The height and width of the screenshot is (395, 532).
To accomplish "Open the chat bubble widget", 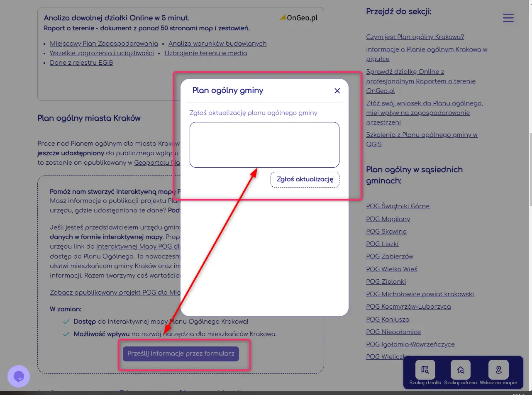I will click(19, 376).
